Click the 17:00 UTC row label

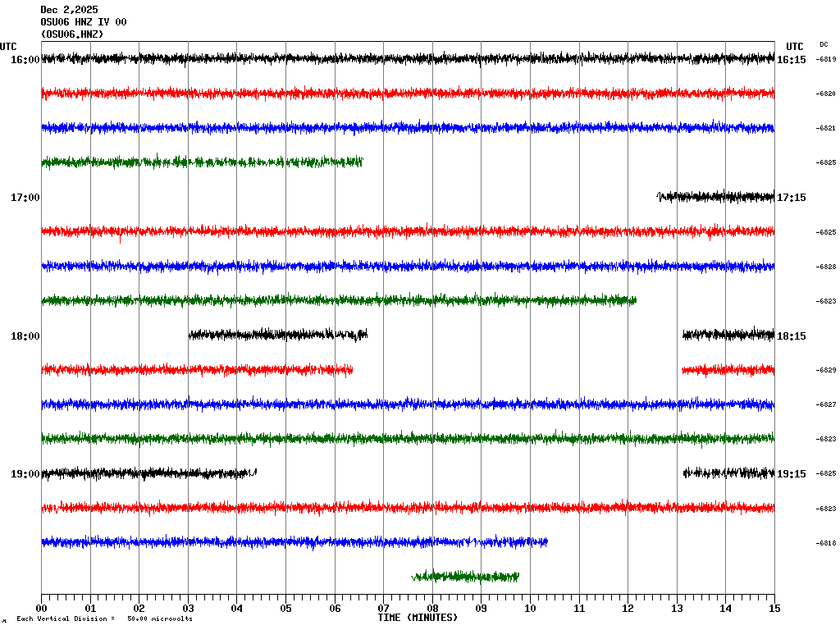25,198
